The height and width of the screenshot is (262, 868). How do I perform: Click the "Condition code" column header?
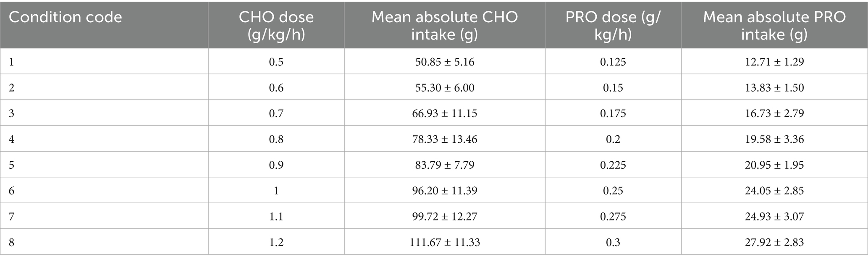66,17
